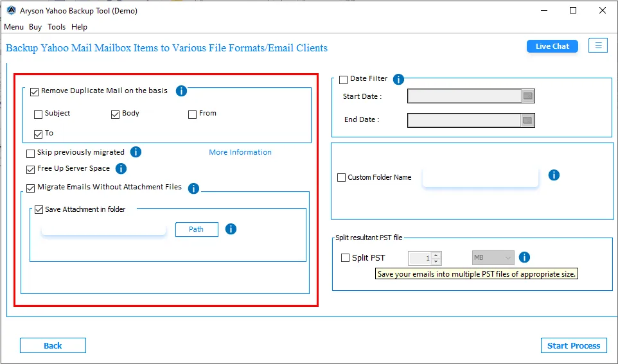Screen dimensions: 618x364
Task: Click info icon beside Date Filter
Action: point(398,79)
